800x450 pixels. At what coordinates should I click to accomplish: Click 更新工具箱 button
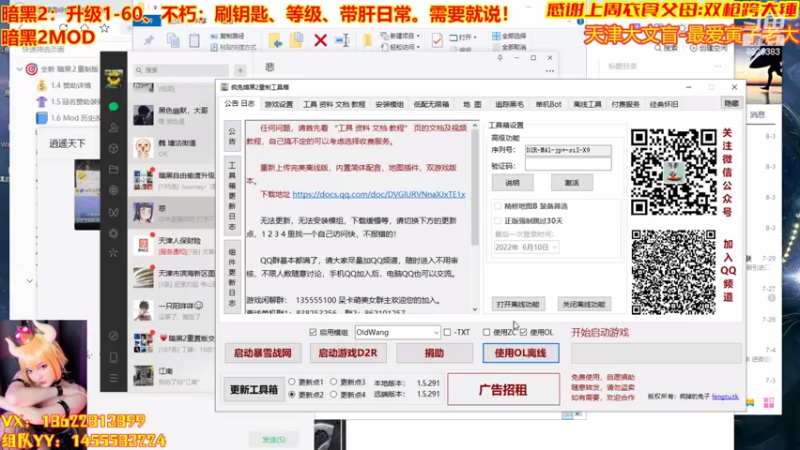click(x=254, y=390)
